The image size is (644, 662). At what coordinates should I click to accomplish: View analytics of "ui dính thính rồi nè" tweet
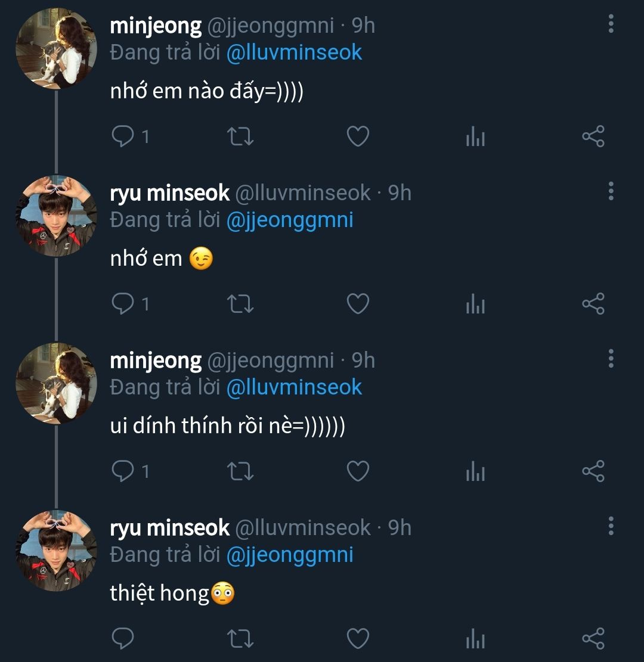(475, 473)
